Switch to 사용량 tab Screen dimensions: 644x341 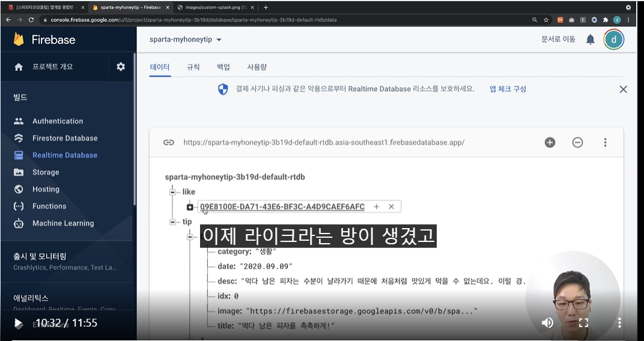point(257,67)
